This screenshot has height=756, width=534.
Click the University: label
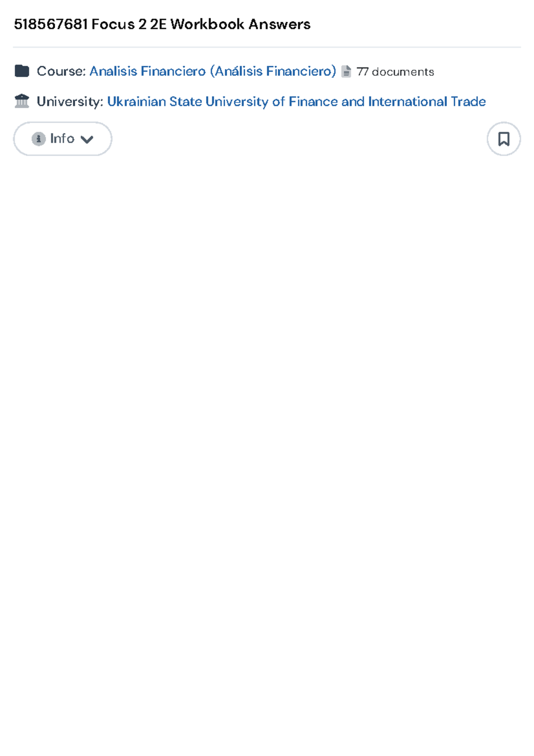point(70,102)
